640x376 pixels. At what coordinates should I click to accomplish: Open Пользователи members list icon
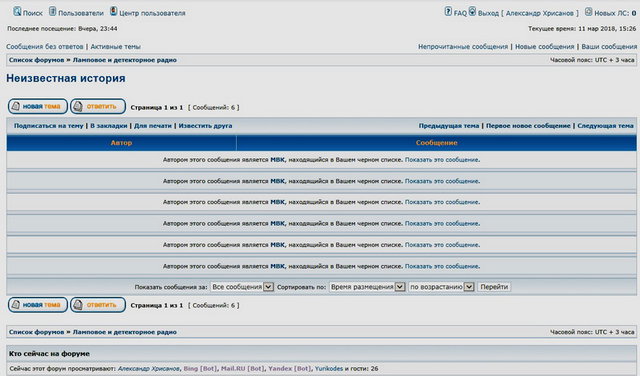(53, 11)
